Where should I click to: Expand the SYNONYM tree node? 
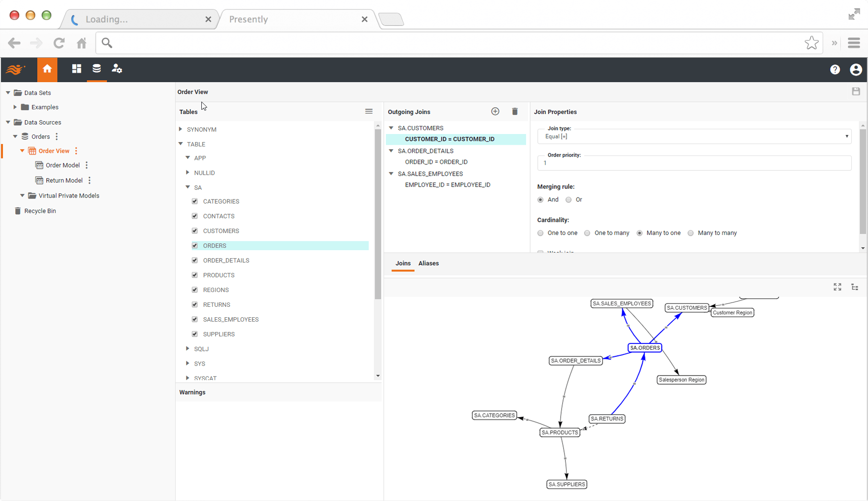[181, 129]
